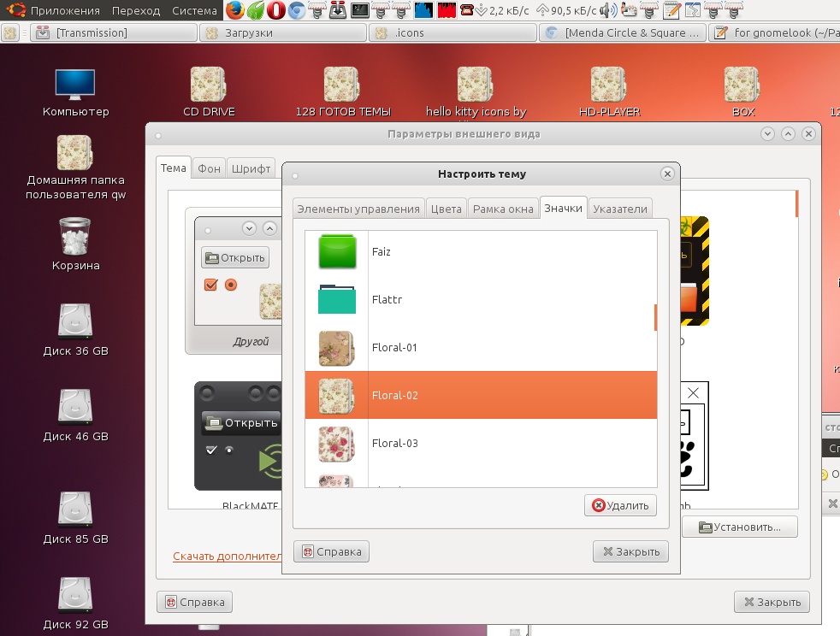Select the yellow-black hazard striped theme thumbnail
The image size is (840, 636).
click(x=695, y=271)
